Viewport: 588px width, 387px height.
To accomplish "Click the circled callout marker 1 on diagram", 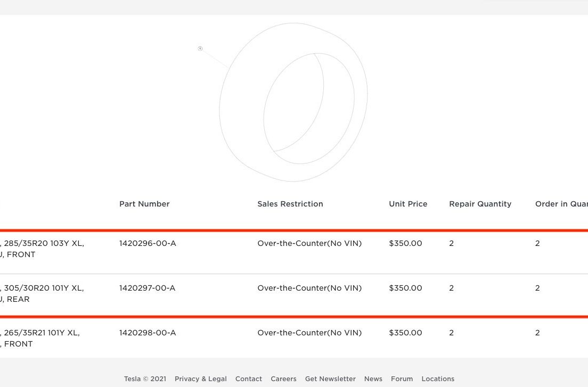I will click(200, 48).
